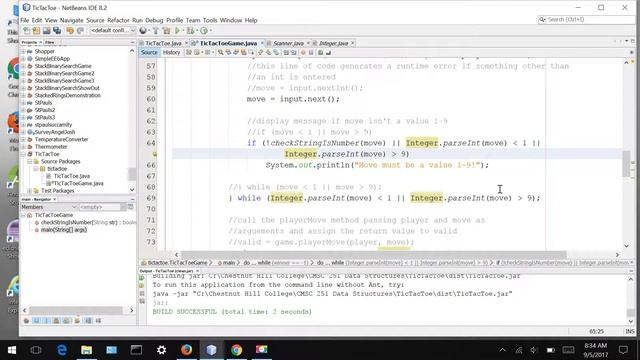This screenshot has height=360, width=640.
Task: Switch to the History view button
Action: 171,52
